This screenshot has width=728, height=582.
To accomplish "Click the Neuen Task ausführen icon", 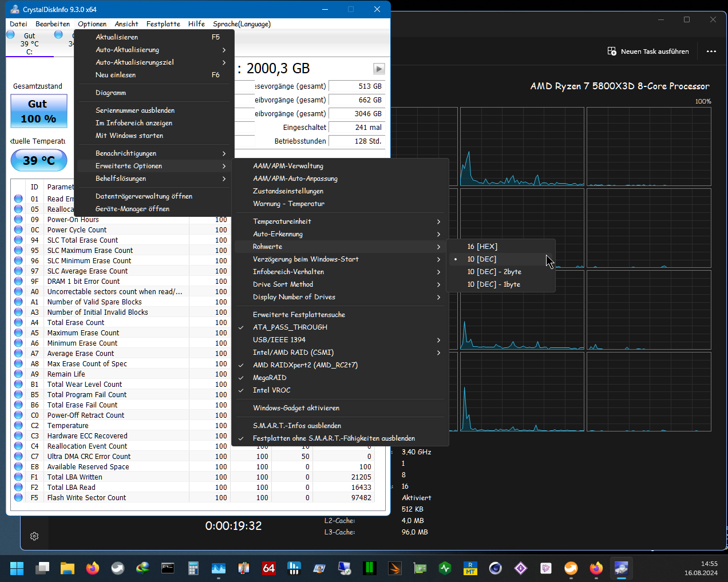I will (x=612, y=51).
